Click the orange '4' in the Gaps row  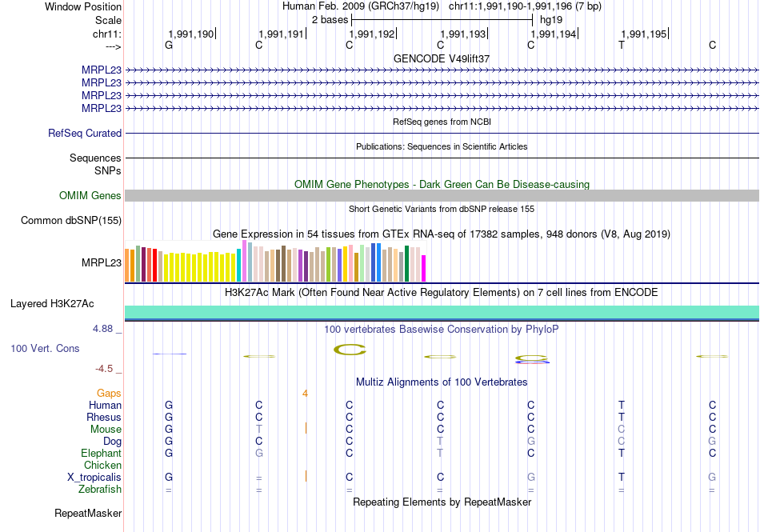(305, 394)
